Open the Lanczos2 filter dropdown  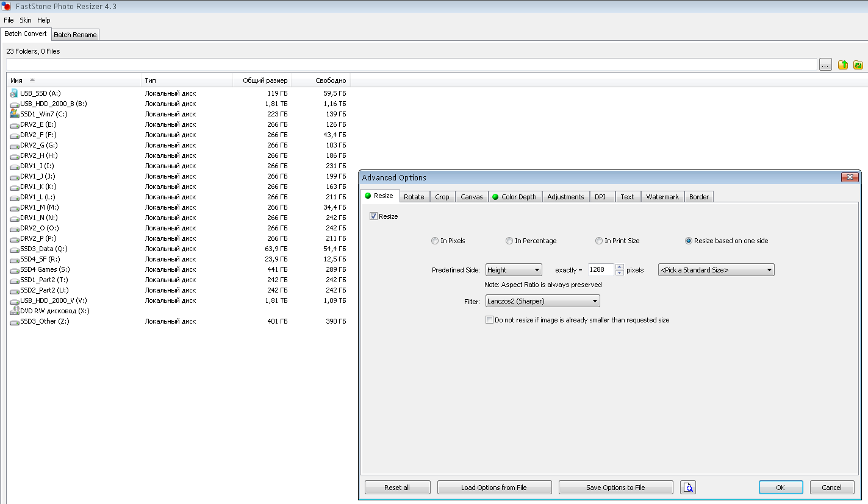[542, 301]
